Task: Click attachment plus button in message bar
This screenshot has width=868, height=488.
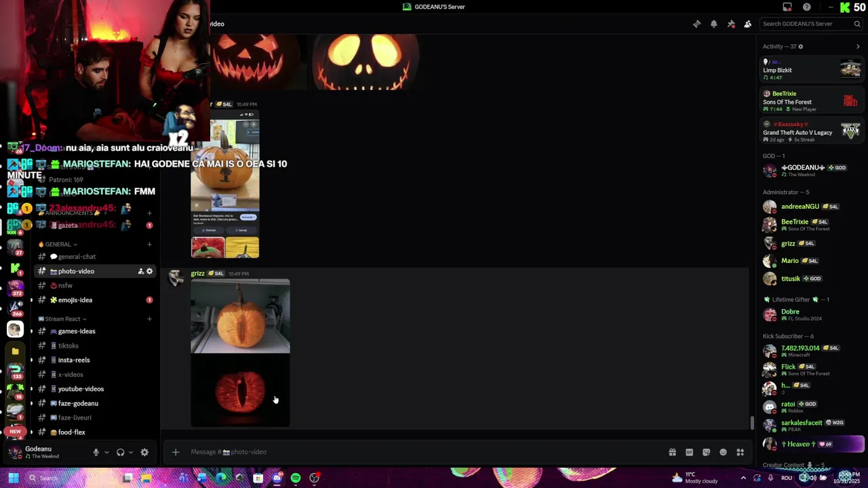Action: 176,452
